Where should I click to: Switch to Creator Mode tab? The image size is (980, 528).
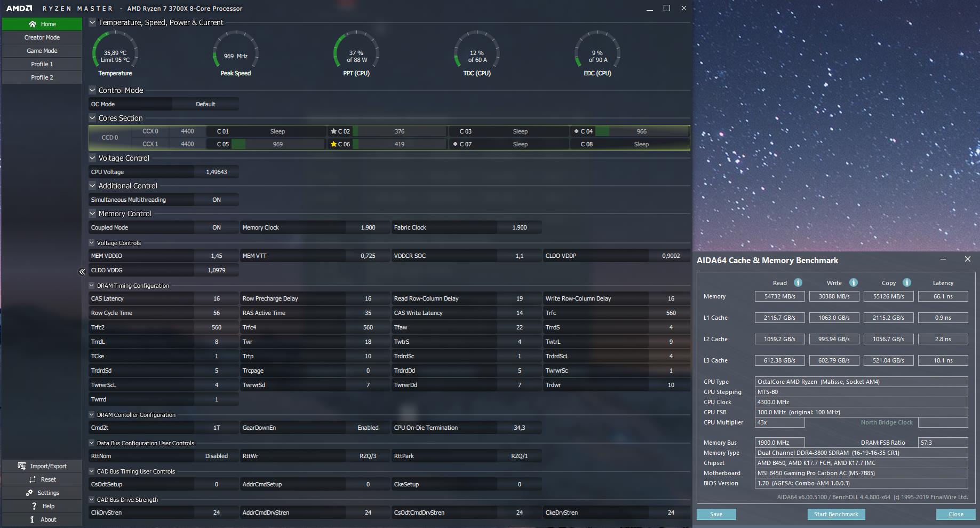42,37
